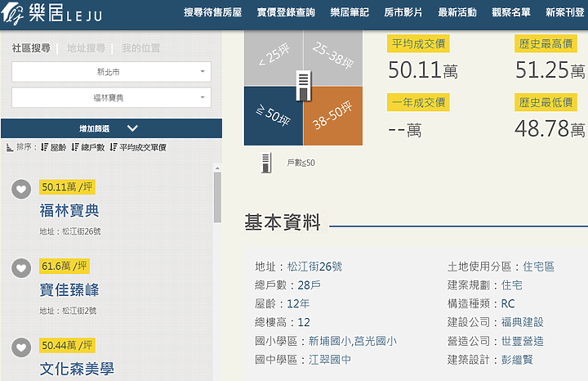Click the building marker on size chart

(x=303, y=85)
